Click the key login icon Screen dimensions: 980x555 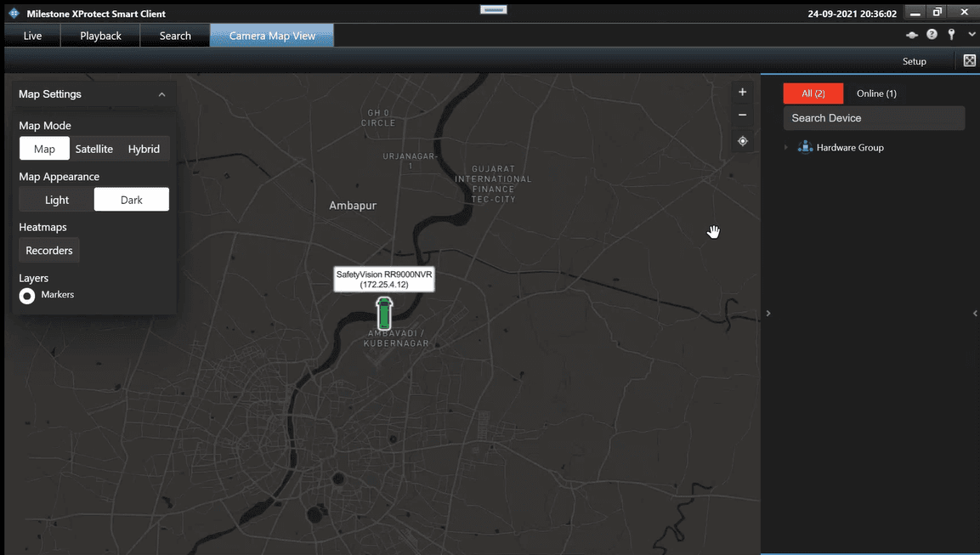click(x=951, y=35)
